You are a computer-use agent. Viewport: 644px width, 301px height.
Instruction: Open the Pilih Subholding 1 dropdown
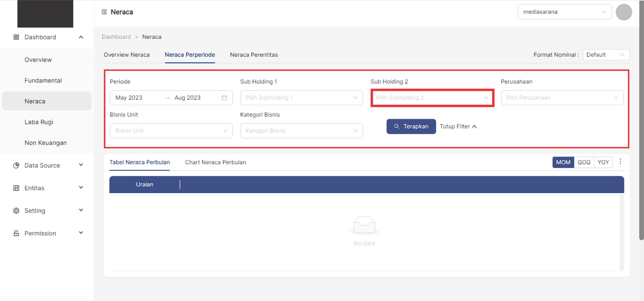click(x=301, y=98)
